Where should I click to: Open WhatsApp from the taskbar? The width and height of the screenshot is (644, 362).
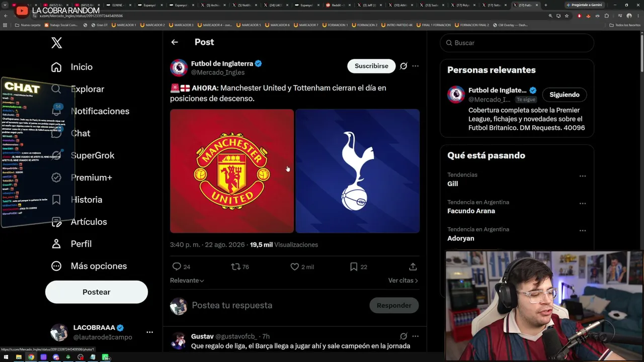coord(105,357)
